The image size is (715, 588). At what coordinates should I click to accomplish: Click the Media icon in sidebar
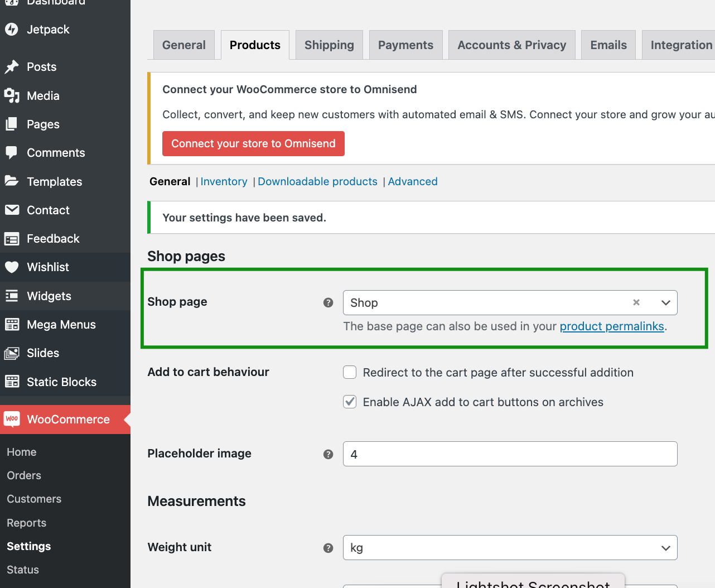point(12,95)
